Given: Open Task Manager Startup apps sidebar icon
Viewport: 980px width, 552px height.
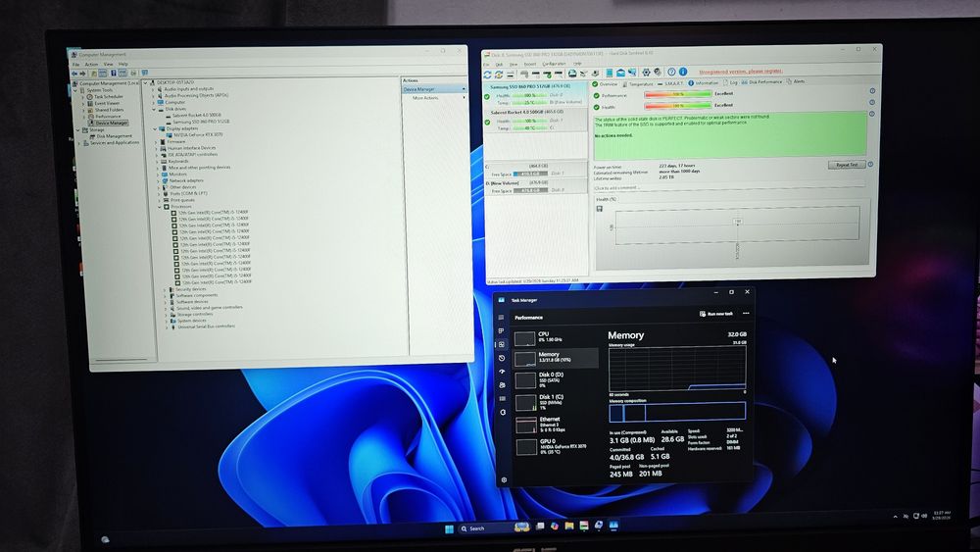Looking at the screenshot, I should point(501,372).
